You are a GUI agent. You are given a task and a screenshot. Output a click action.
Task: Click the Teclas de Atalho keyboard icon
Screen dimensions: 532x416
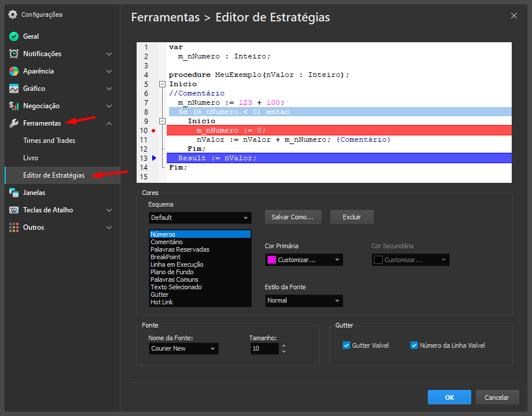(x=14, y=210)
